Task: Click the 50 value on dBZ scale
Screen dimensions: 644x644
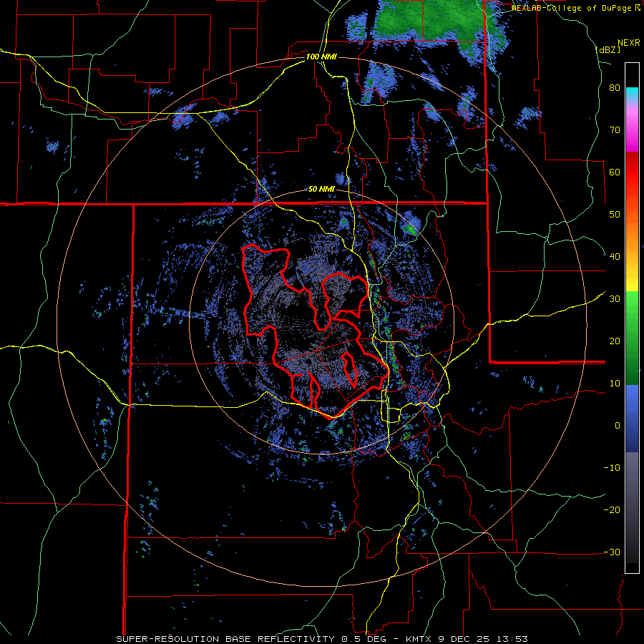Action: [x=615, y=215]
